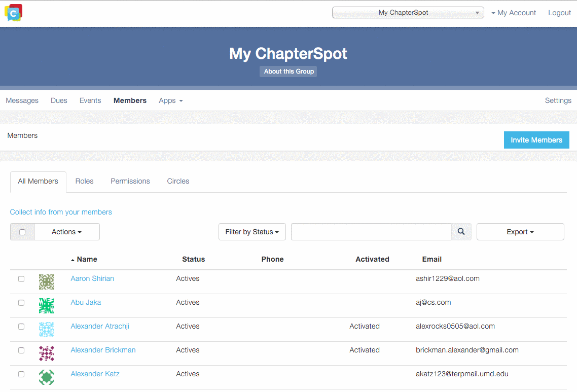
Task: Go to the Messages section
Action: pos(22,100)
